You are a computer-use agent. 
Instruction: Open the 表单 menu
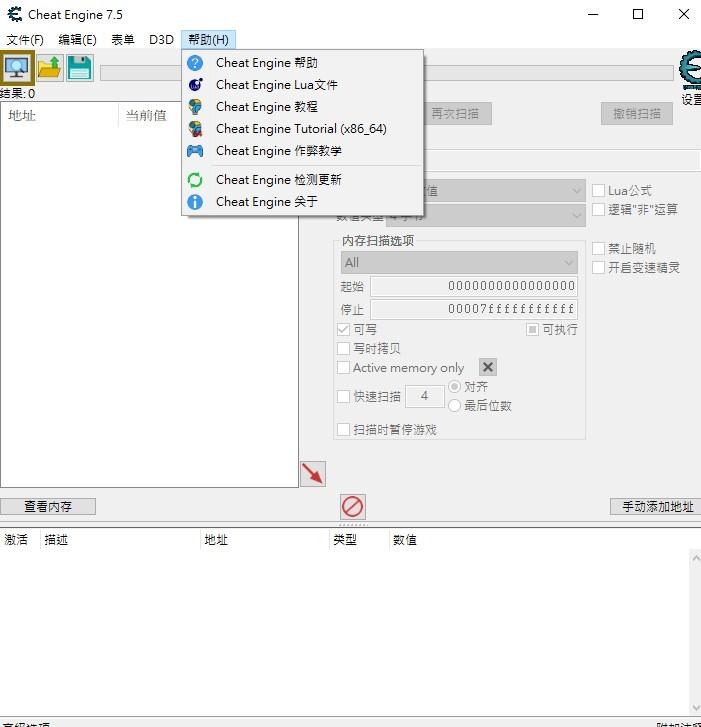click(x=123, y=40)
